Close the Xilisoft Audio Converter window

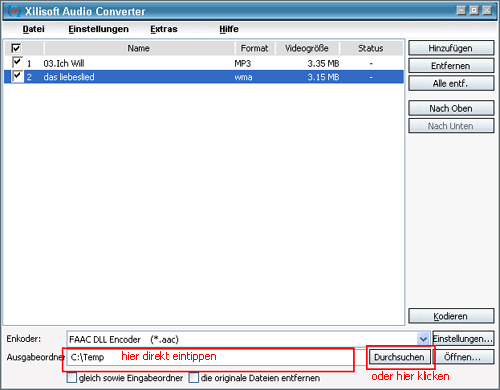pos(487,10)
